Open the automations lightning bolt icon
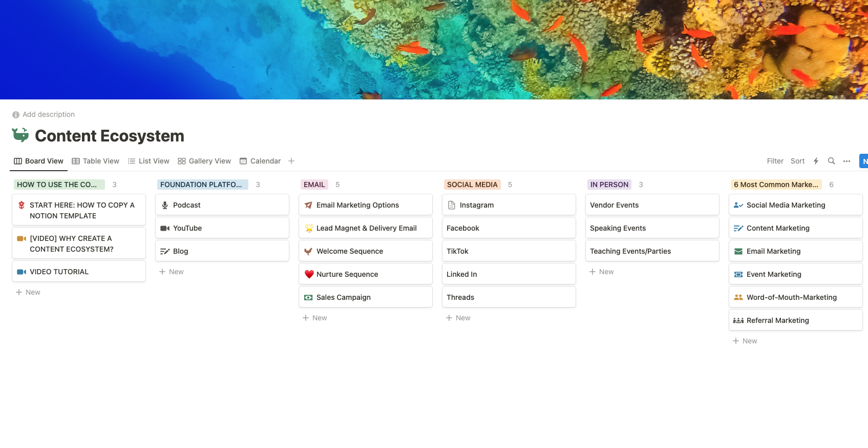Image resolution: width=868 pixels, height=448 pixels. pos(816,161)
